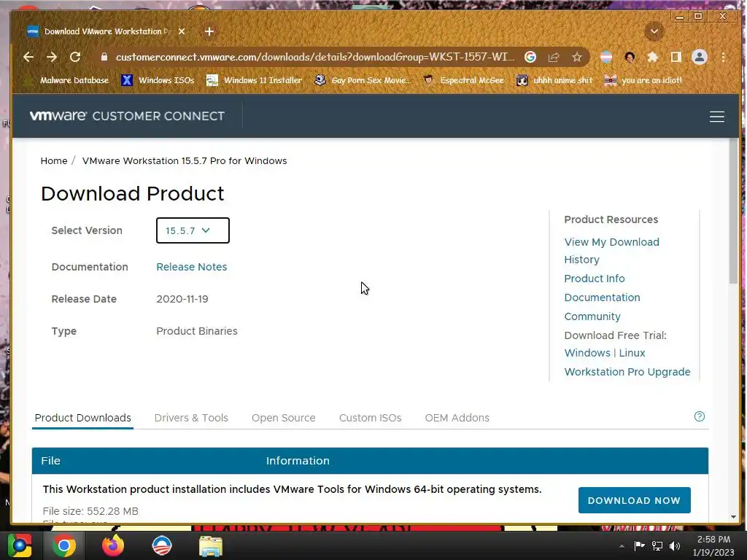Open the Release Notes link
The width and height of the screenshot is (747, 560).
192,267
